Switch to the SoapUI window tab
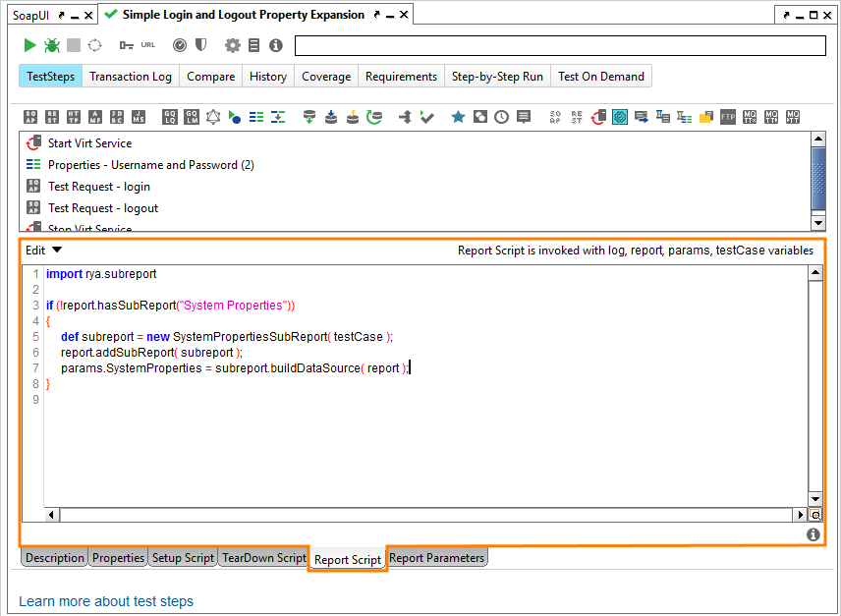The height and width of the screenshot is (616, 841). coord(30,16)
